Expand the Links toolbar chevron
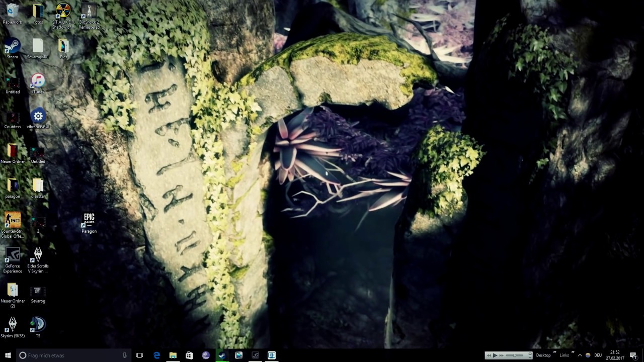Image resolution: width=644 pixels, height=362 pixels. [573, 352]
